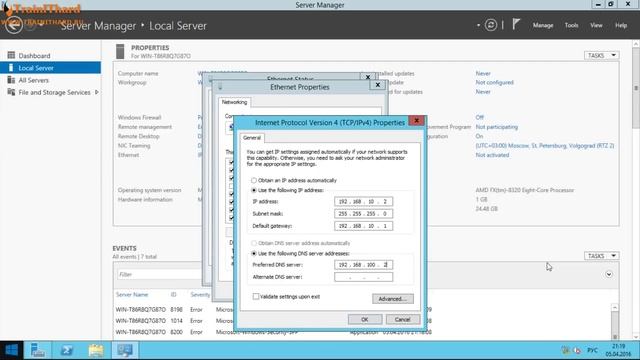Open the Windows Start button
The image size is (640, 360).
(11, 350)
